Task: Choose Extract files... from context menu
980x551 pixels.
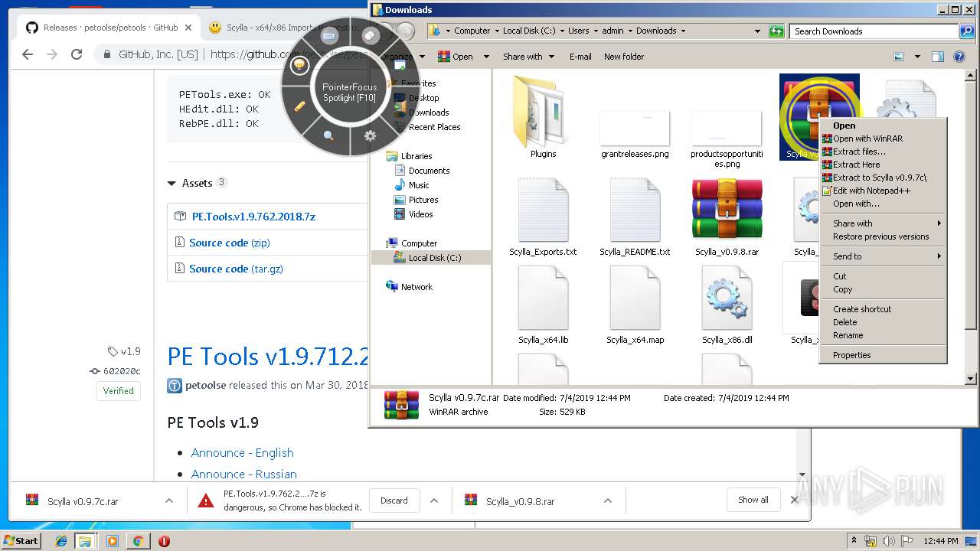Action: click(x=882, y=152)
